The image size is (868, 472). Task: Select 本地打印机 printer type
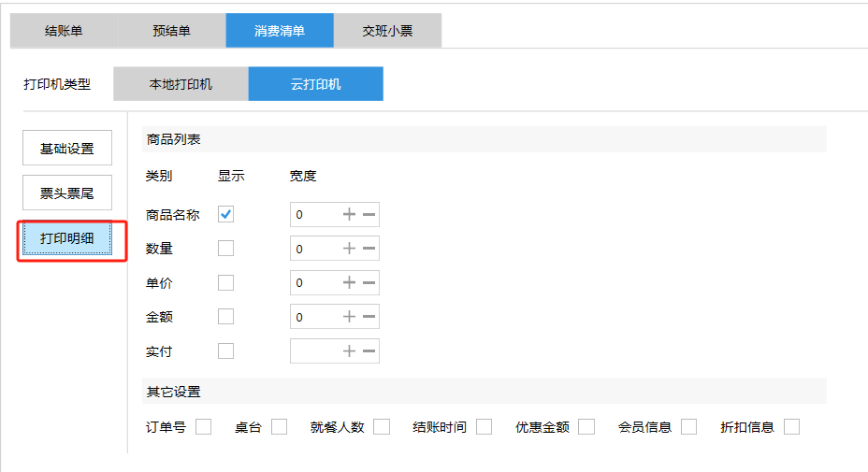pyautogui.click(x=181, y=84)
